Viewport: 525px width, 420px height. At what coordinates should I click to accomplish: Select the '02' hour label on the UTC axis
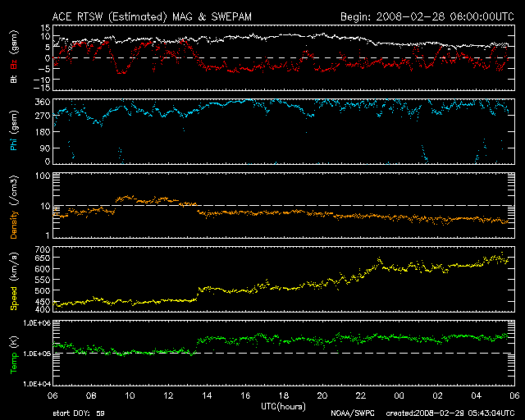coord(437,396)
